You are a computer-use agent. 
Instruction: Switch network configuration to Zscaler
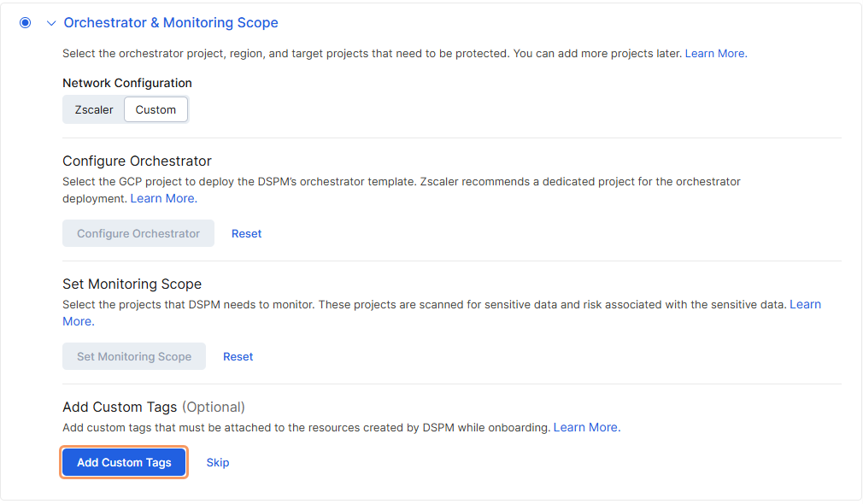click(94, 109)
